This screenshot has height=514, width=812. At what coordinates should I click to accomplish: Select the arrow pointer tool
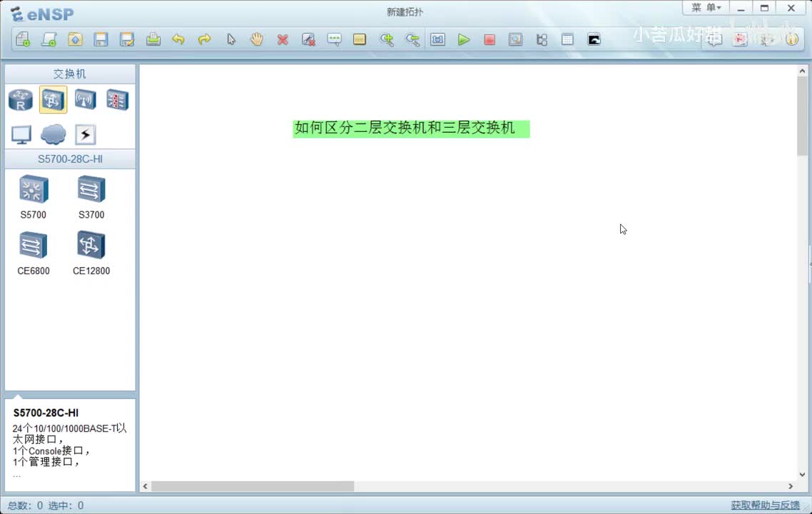click(231, 39)
